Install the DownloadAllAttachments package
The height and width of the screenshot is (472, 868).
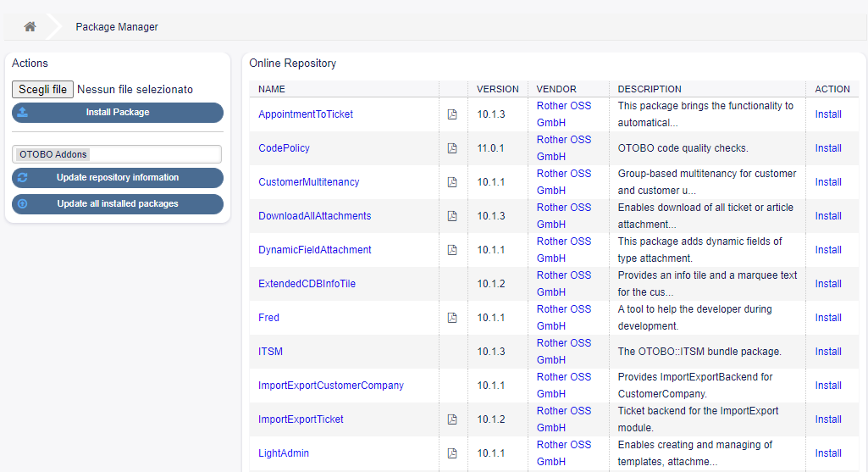[x=828, y=216]
